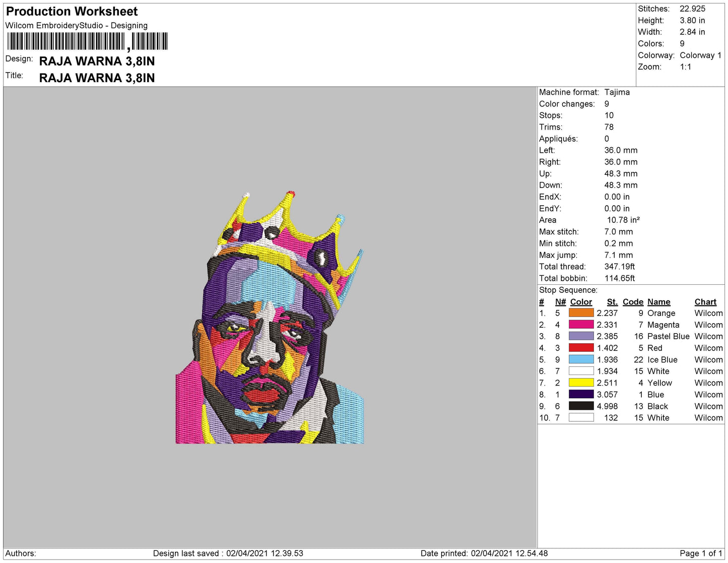Image resolution: width=728 pixels, height=563 pixels.
Task: Click the Area value '10.78 in²'
Action: coord(623,220)
